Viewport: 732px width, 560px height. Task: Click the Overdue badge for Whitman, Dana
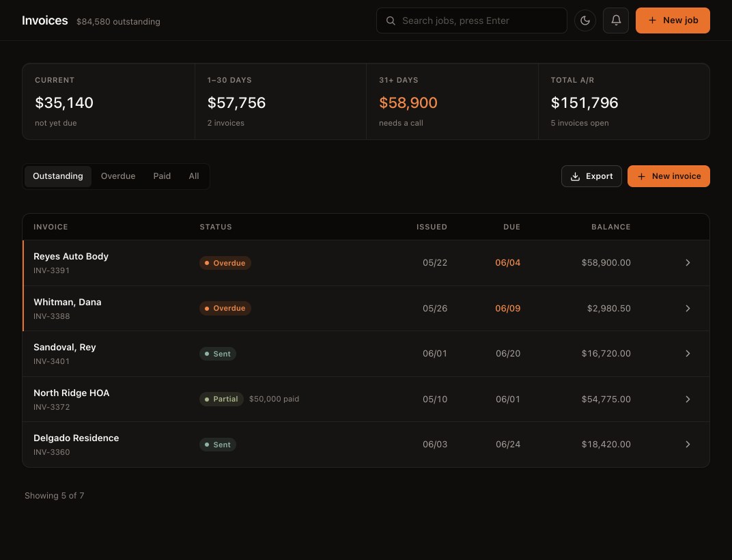(x=225, y=308)
